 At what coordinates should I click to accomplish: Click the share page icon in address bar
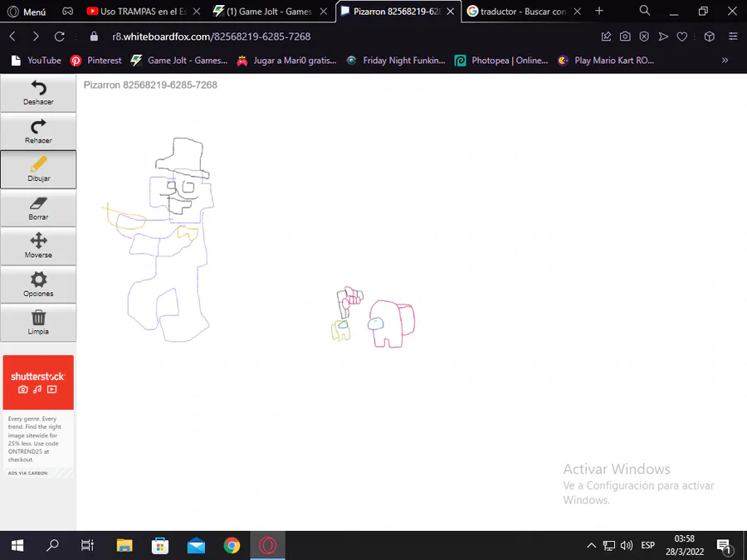pyautogui.click(x=606, y=37)
